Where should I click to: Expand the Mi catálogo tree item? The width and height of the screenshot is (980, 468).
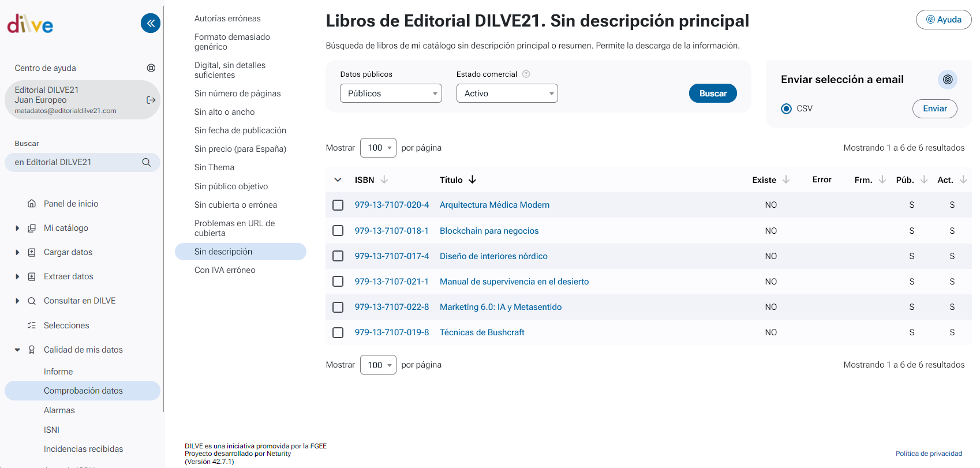point(17,229)
